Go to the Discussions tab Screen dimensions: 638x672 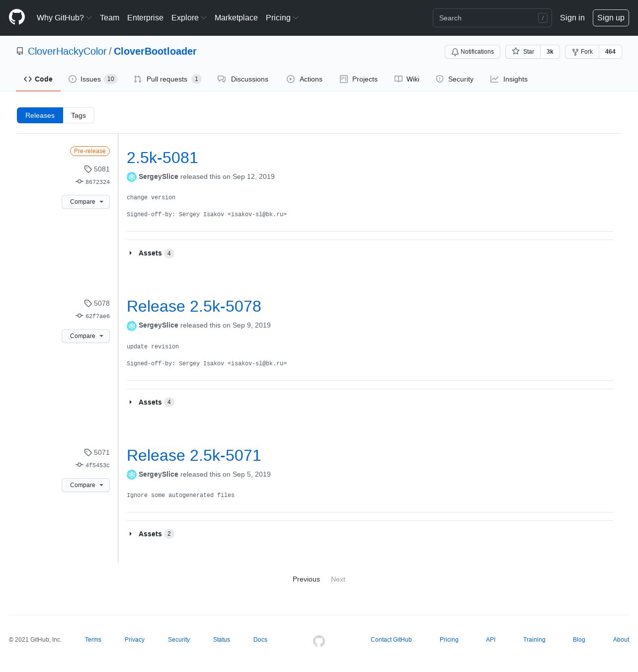(243, 79)
